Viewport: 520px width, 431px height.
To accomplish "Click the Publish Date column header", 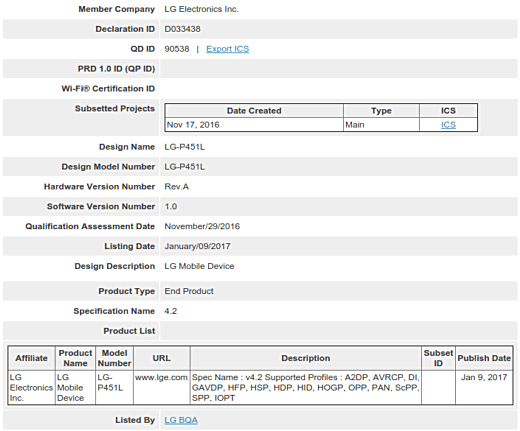I will tap(484, 358).
